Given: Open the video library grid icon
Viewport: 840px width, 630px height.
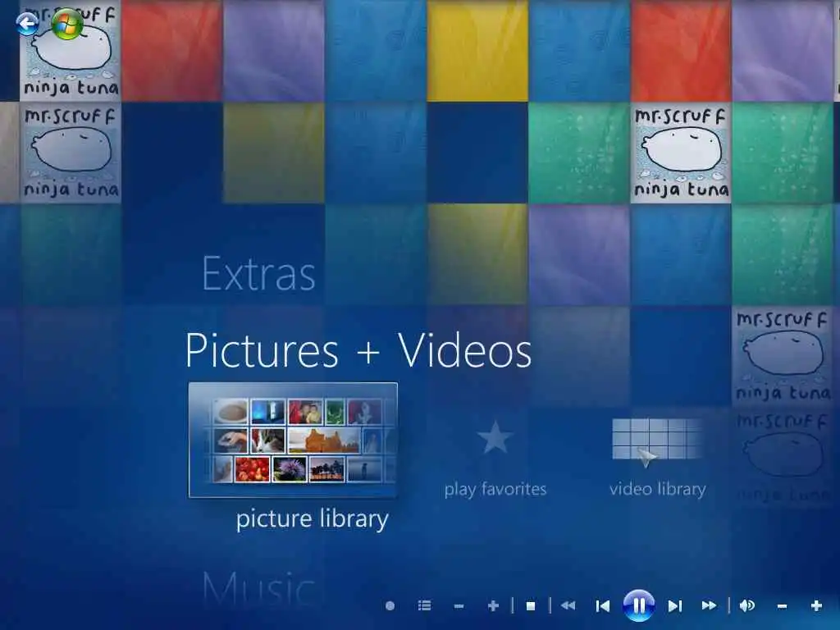Looking at the screenshot, I should click(657, 441).
